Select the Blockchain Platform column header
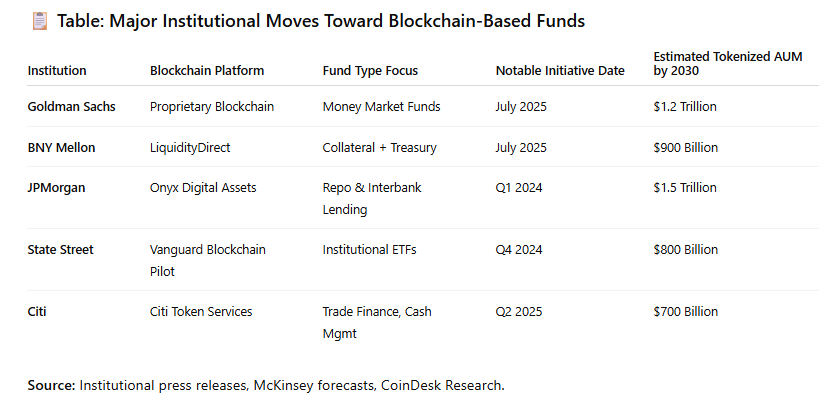 pyautogui.click(x=207, y=71)
